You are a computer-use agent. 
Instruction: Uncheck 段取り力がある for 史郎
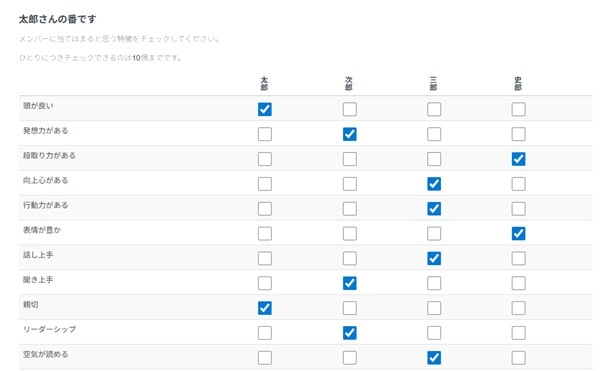[x=518, y=159]
